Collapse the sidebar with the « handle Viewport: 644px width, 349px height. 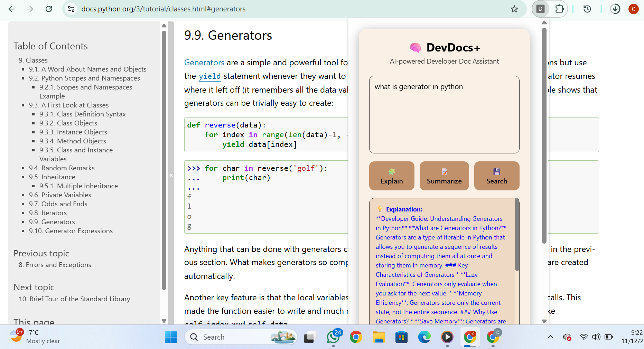click(x=171, y=175)
